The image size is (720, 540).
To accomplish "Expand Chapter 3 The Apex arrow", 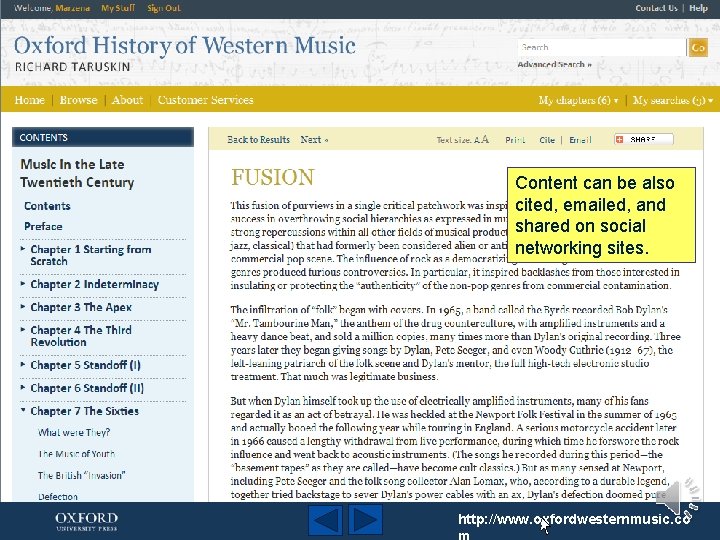I will tap(23, 306).
